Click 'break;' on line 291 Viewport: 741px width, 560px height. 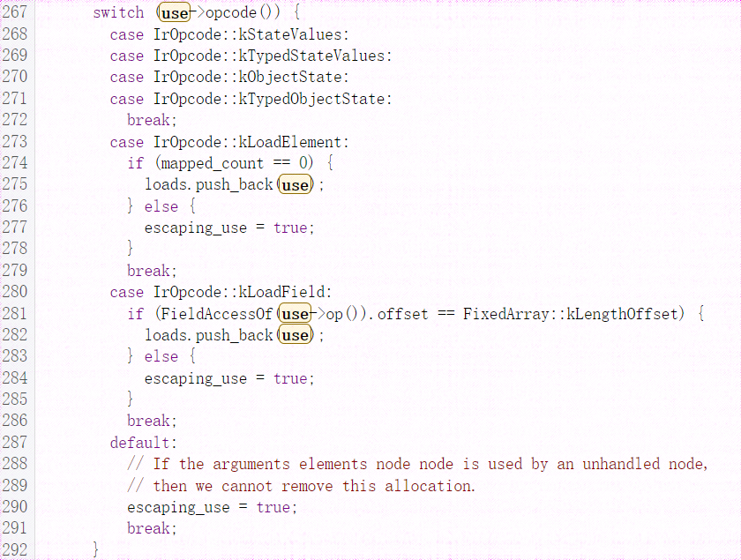point(152,528)
